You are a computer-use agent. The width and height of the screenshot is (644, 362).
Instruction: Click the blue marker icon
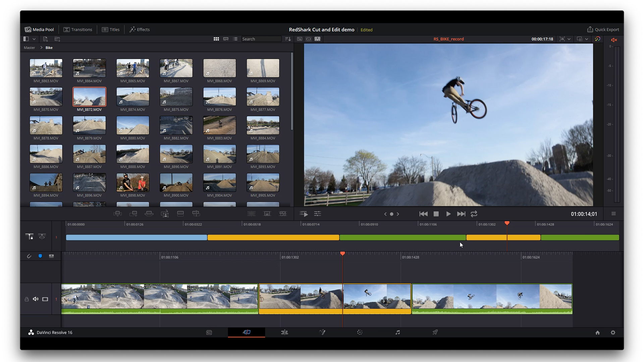[40, 256]
